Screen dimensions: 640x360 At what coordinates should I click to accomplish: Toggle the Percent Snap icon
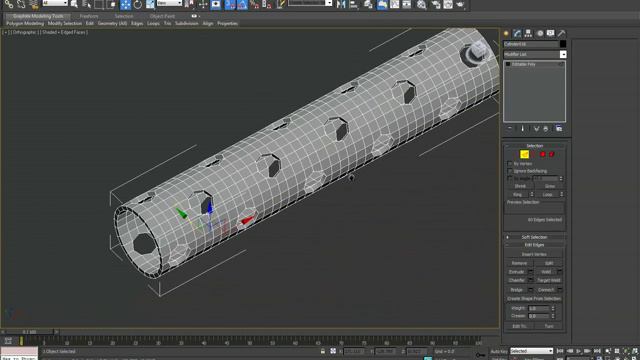(255, 4)
